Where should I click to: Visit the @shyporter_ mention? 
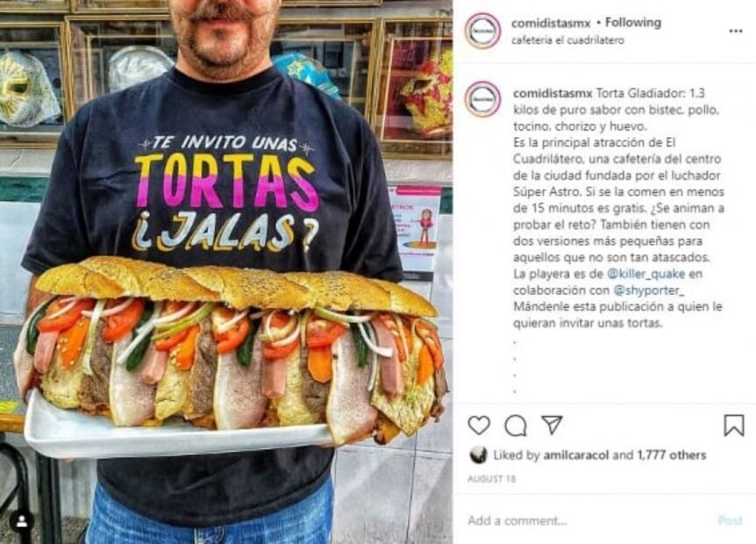648,290
